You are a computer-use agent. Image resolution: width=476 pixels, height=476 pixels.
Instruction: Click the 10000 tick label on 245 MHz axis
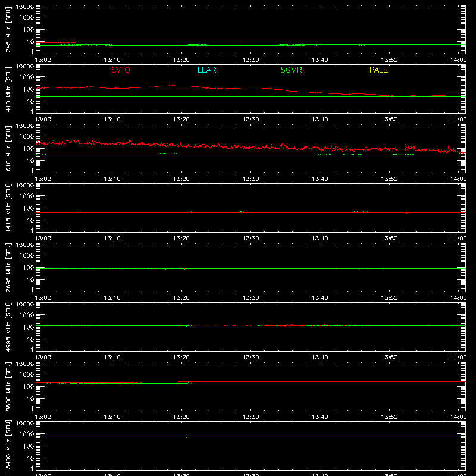25,7
